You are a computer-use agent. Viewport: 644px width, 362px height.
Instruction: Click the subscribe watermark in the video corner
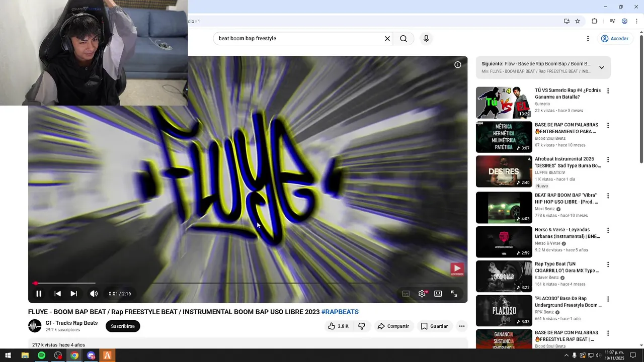(457, 269)
